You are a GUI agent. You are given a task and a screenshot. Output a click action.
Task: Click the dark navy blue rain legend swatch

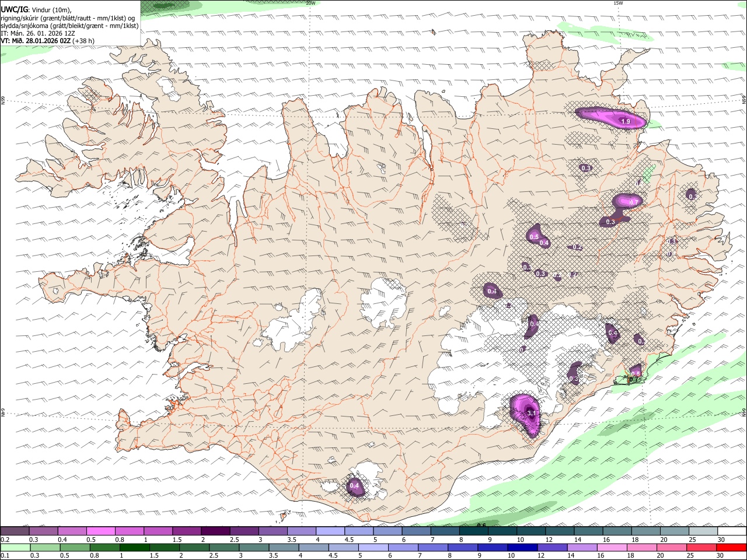522,548
